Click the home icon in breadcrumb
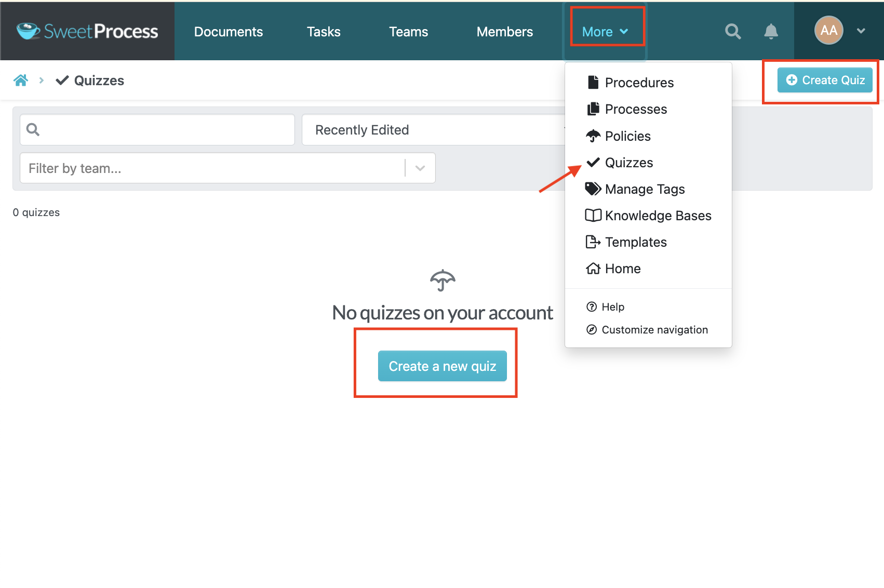The width and height of the screenshot is (884, 588). click(21, 81)
